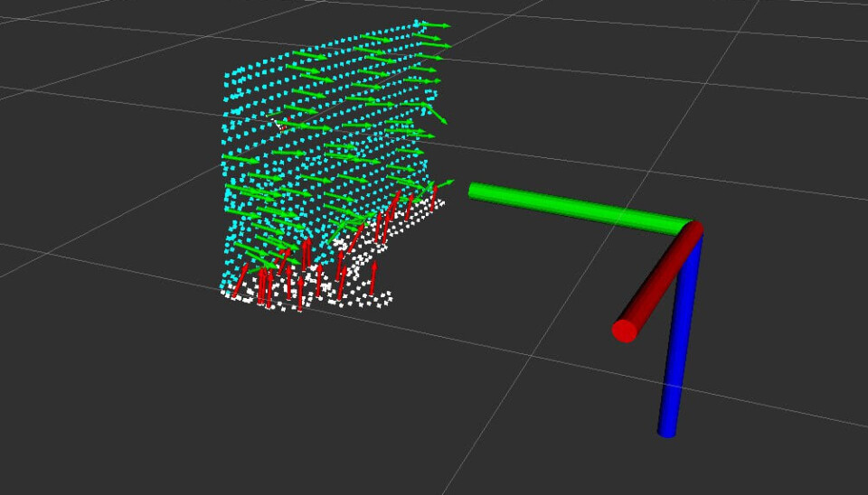Viewport: 868px width, 495px height.
Task: Click the small red-white marker inside cyan cloud
Action: [281, 125]
